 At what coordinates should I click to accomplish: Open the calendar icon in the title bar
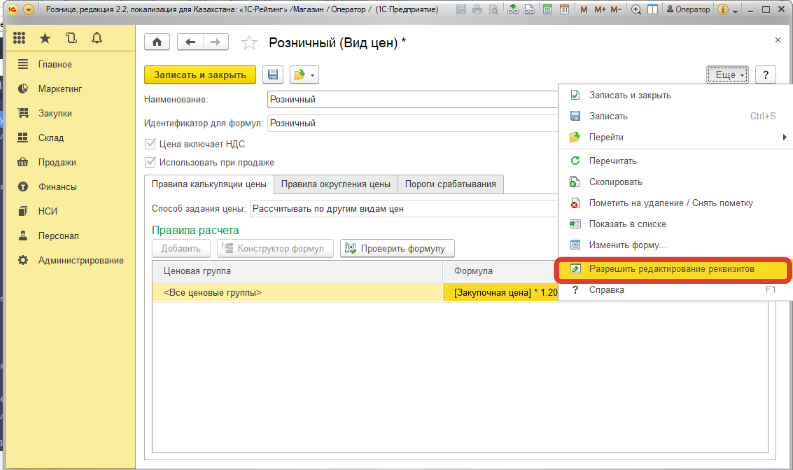point(567,9)
